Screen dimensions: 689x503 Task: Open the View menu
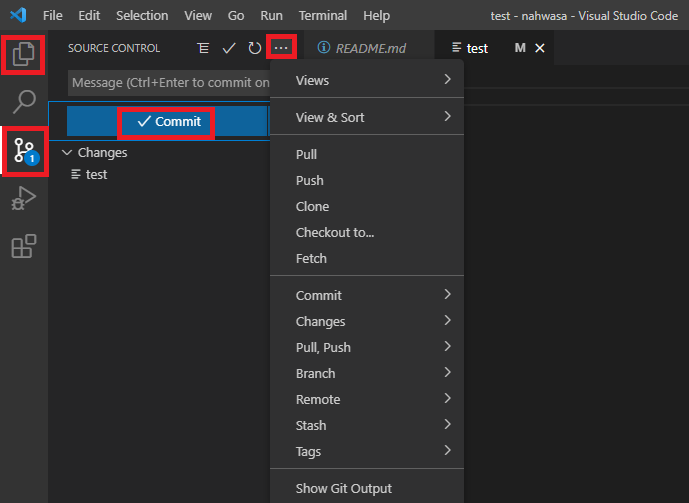(x=198, y=15)
